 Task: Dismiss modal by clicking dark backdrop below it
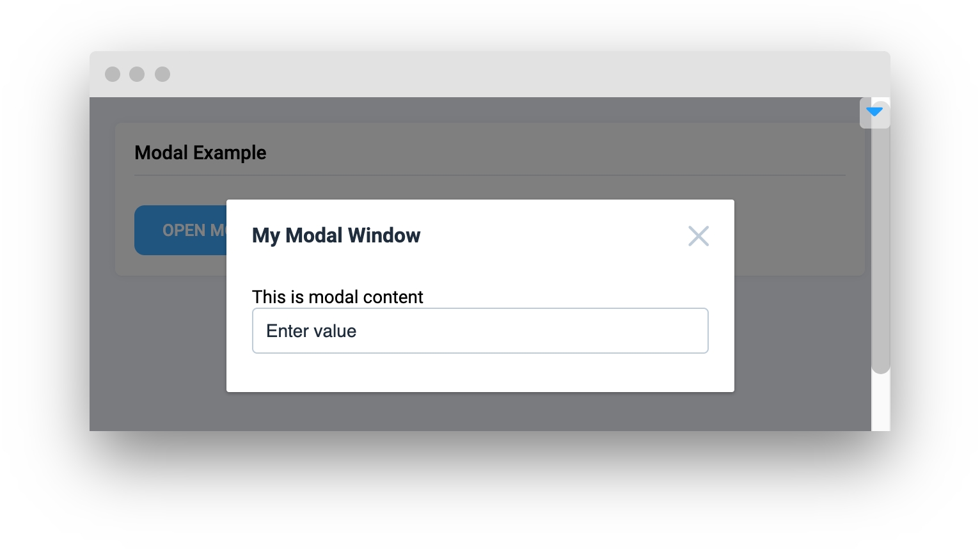pos(480,413)
